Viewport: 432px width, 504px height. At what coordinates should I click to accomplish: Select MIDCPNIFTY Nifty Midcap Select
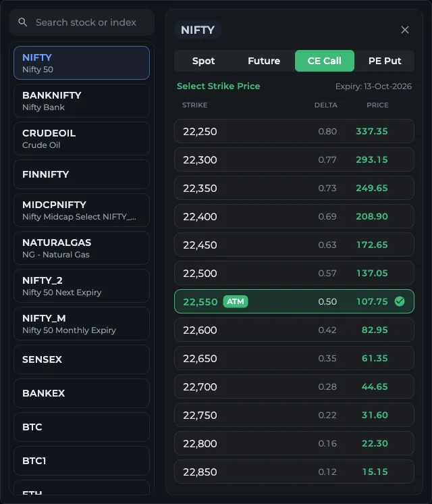pyautogui.click(x=82, y=210)
